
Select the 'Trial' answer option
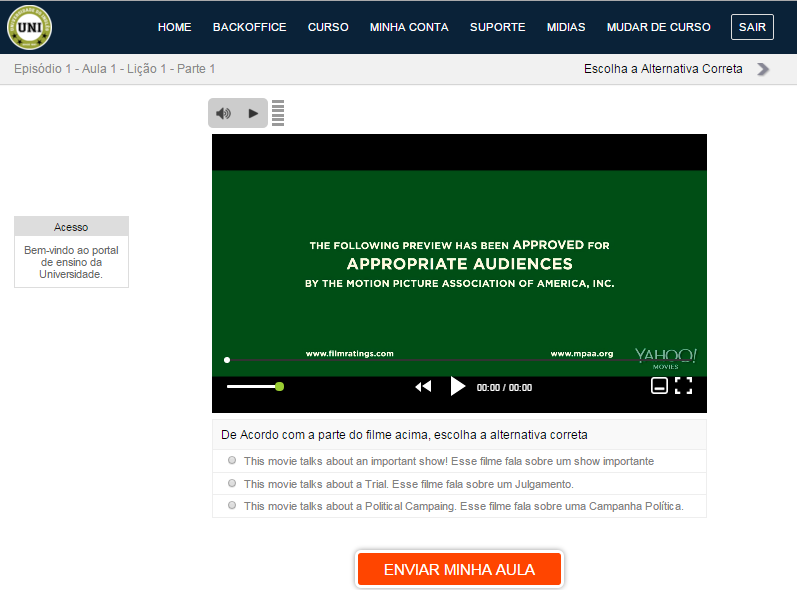pyautogui.click(x=232, y=483)
